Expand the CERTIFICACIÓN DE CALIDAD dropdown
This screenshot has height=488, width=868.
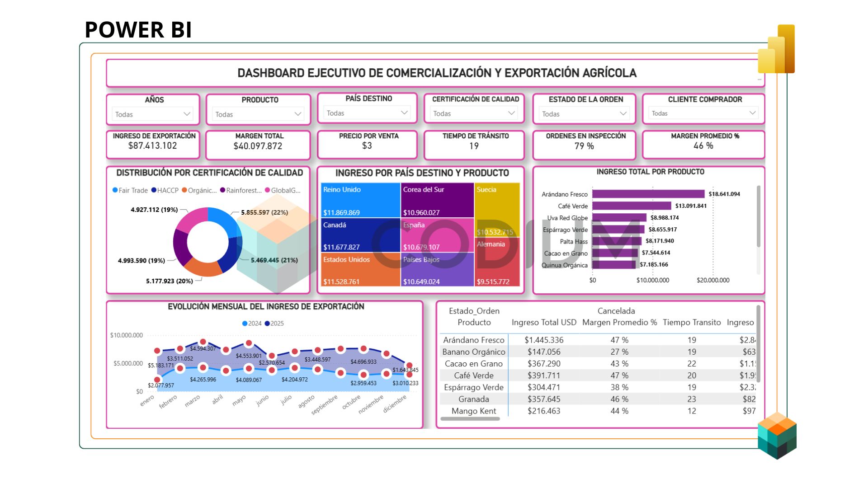click(x=474, y=113)
